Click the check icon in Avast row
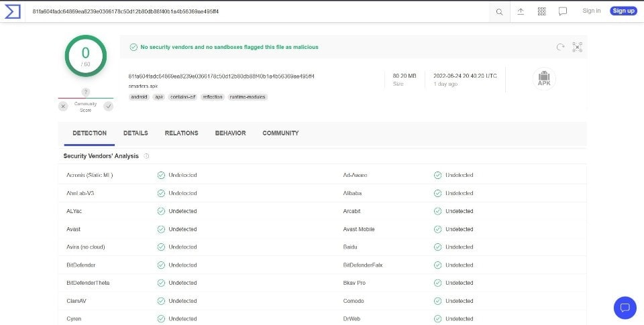The image size is (644, 325). (161, 229)
